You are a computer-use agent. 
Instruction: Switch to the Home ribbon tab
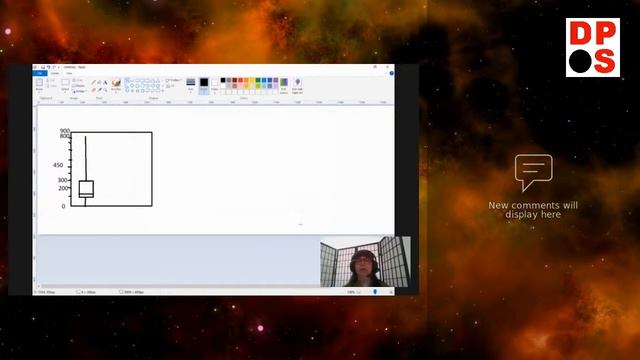coord(55,73)
